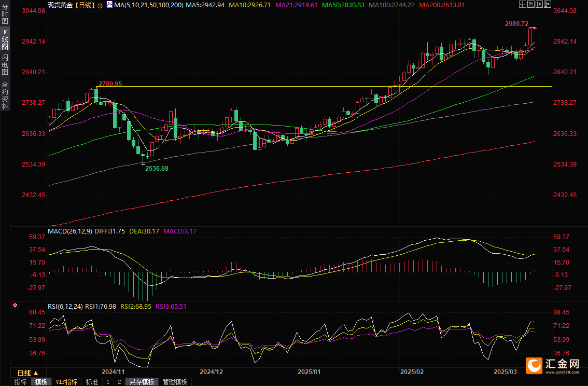Expand the 日线 period selector
Viewport: 588px width, 386px height.
click(x=28, y=373)
